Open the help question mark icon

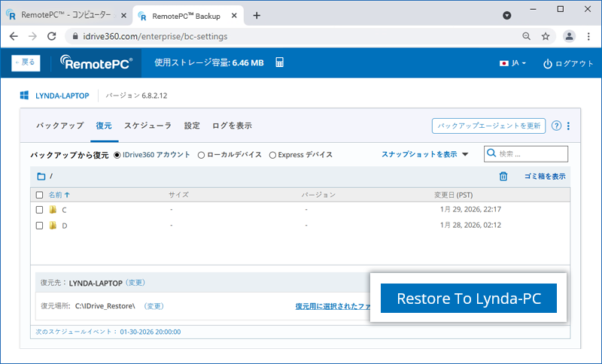(x=556, y=126)
